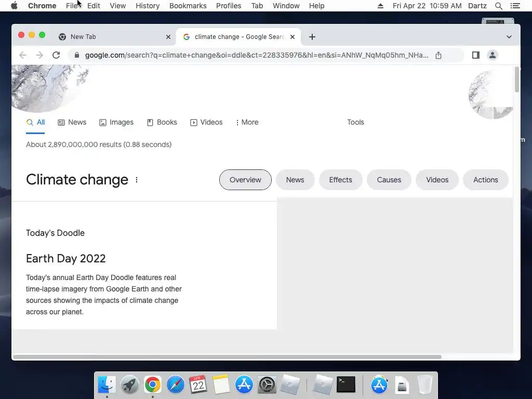This screenshot has height=399, width=532.
Task: Click the horizontal page scrollbar
Action: (x=227, y=357)
